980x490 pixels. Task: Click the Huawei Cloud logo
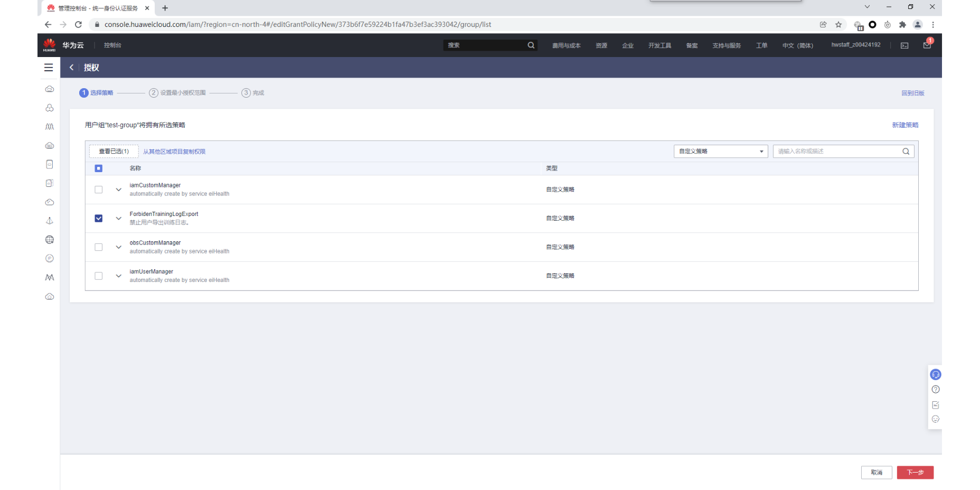pyautogui.click(x=50, y=45)
